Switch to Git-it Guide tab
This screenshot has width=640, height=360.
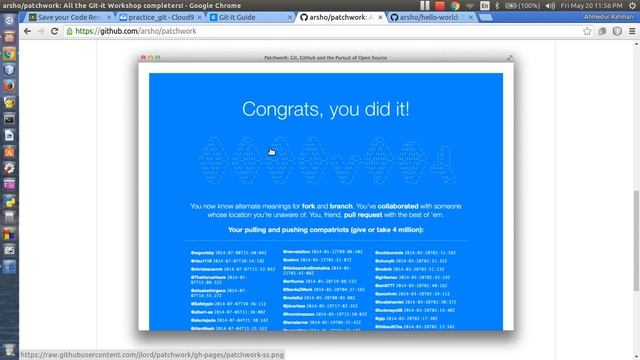click(x=251, y=18)
